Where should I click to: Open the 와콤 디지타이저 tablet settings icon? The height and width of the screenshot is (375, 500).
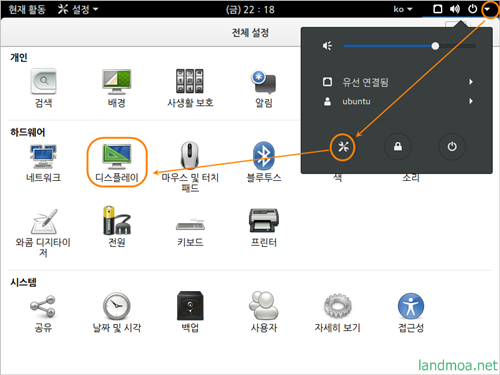pyautogui.click(x=44, y=221)
